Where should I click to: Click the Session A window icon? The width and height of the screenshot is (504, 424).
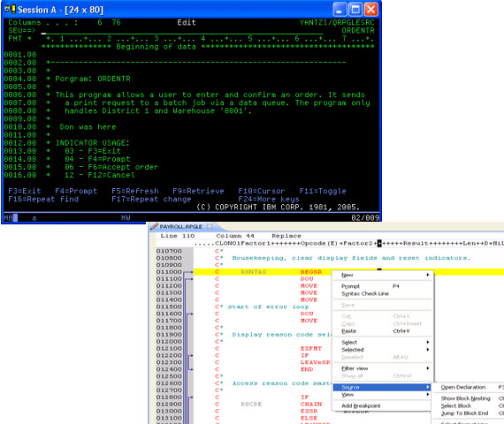point(10,10)
